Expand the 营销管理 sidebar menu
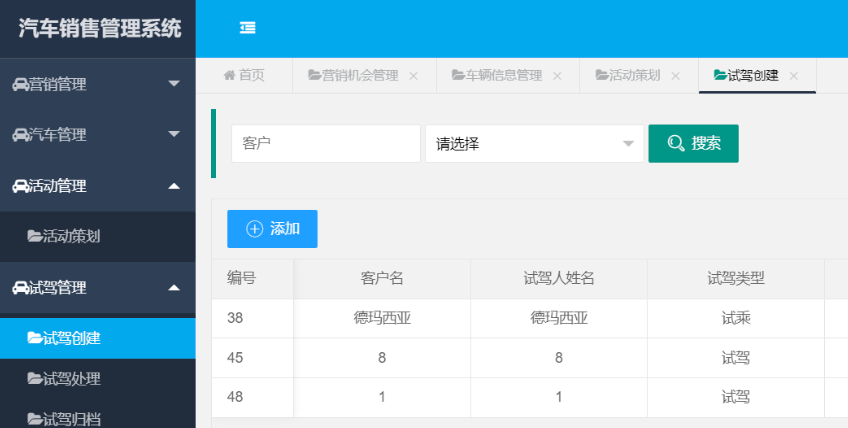The image size is (848, 428). [x=174, y=84]
